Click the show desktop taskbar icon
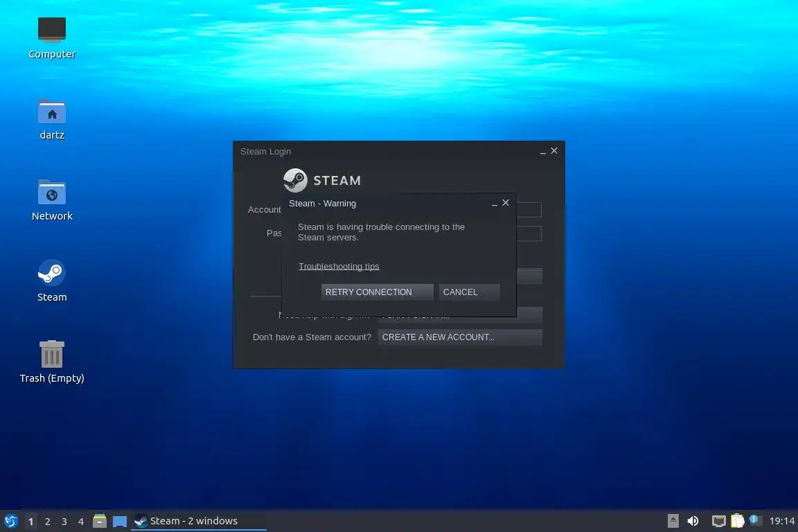Image resolution: width=798 pixels, height=532 pixels. click(120, 522)
